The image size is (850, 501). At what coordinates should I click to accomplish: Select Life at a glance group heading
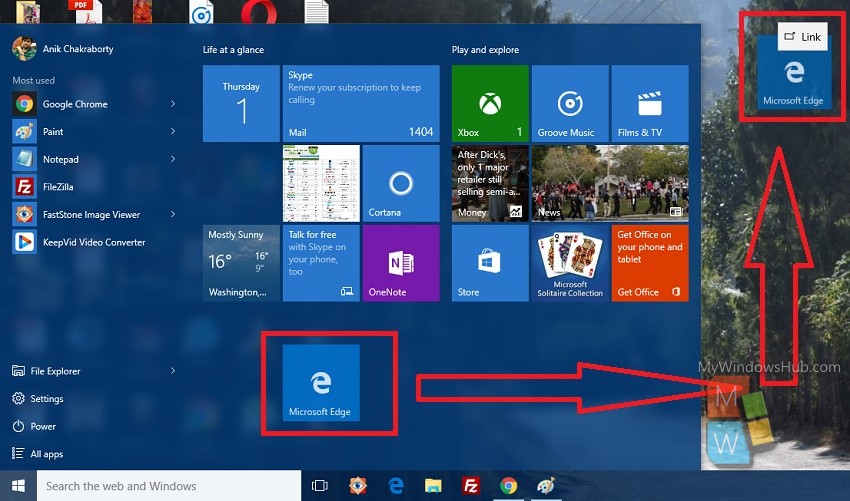233,50
